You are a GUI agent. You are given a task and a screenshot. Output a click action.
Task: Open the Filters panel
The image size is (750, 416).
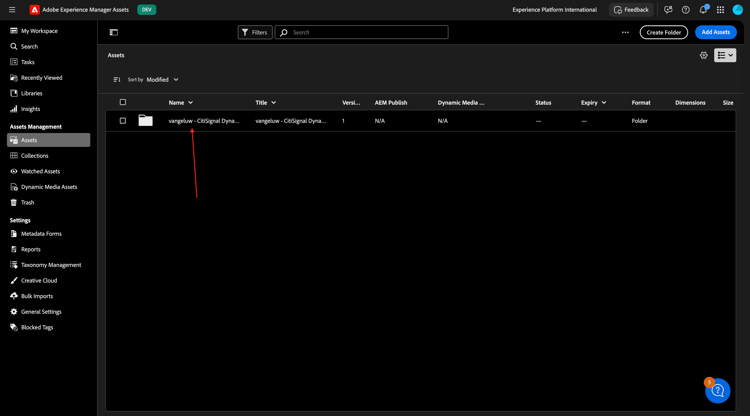click(x=255, y=33)
